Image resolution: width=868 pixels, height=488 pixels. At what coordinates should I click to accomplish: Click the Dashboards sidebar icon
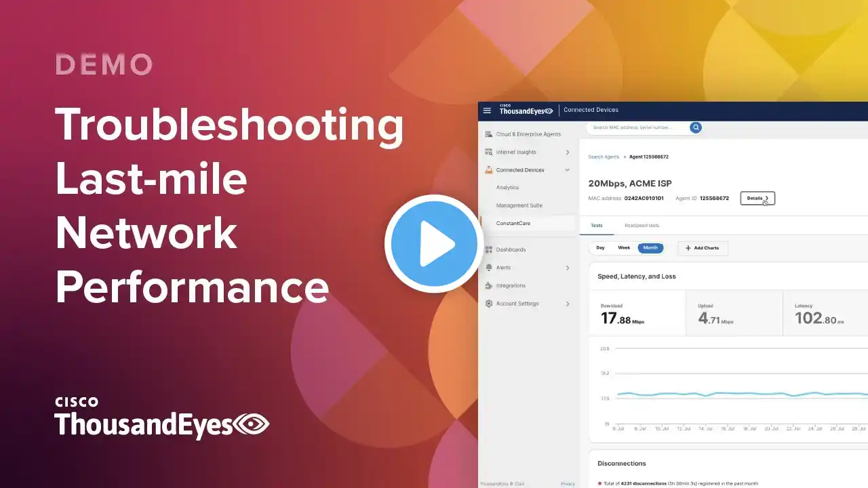click(489, 249)
